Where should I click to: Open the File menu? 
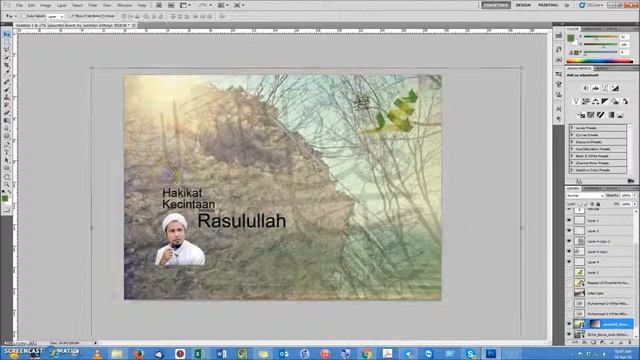coord(19,5)
